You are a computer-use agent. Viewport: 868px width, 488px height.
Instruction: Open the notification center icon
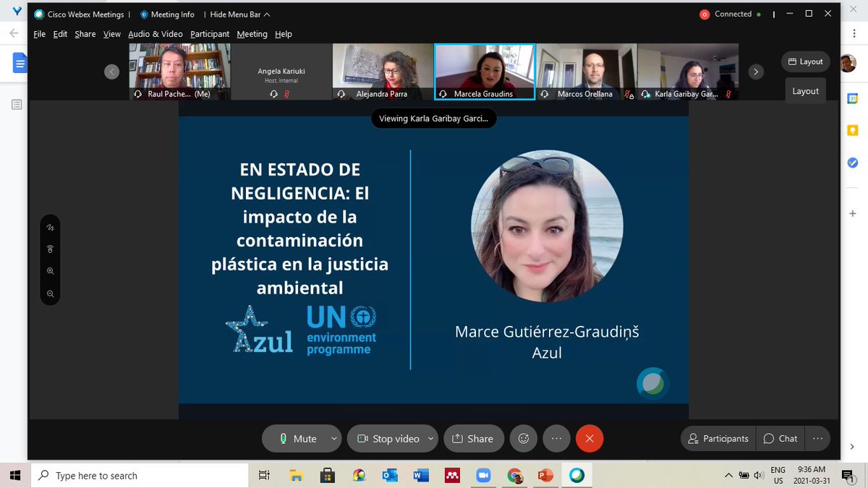point(847,475)
